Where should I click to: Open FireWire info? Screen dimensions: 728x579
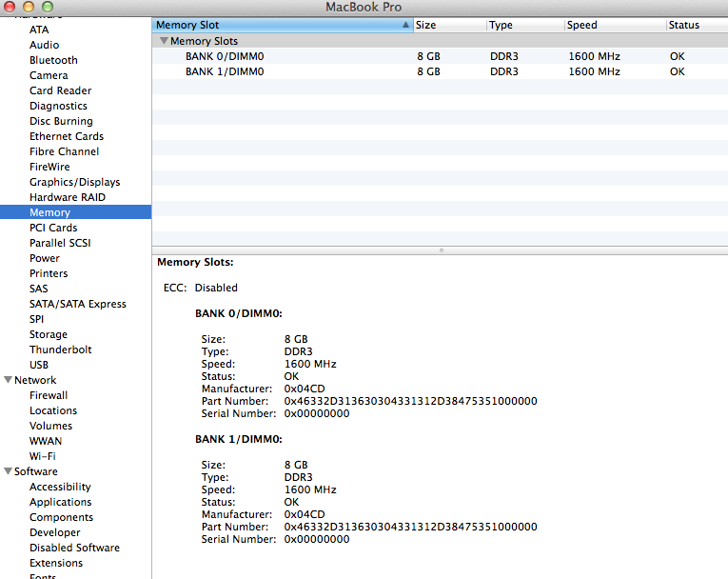pos(49,167)
